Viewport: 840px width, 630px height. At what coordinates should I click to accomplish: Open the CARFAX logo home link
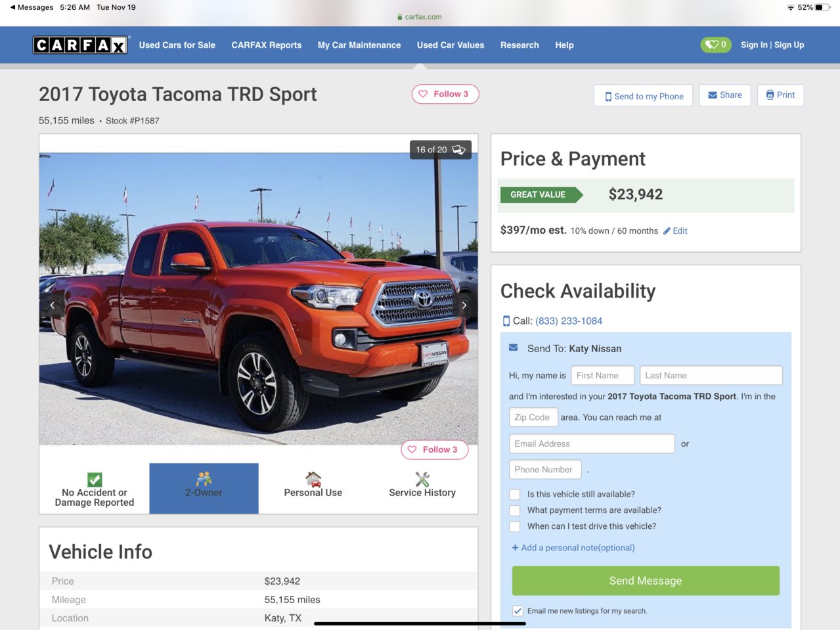(80, 45)
